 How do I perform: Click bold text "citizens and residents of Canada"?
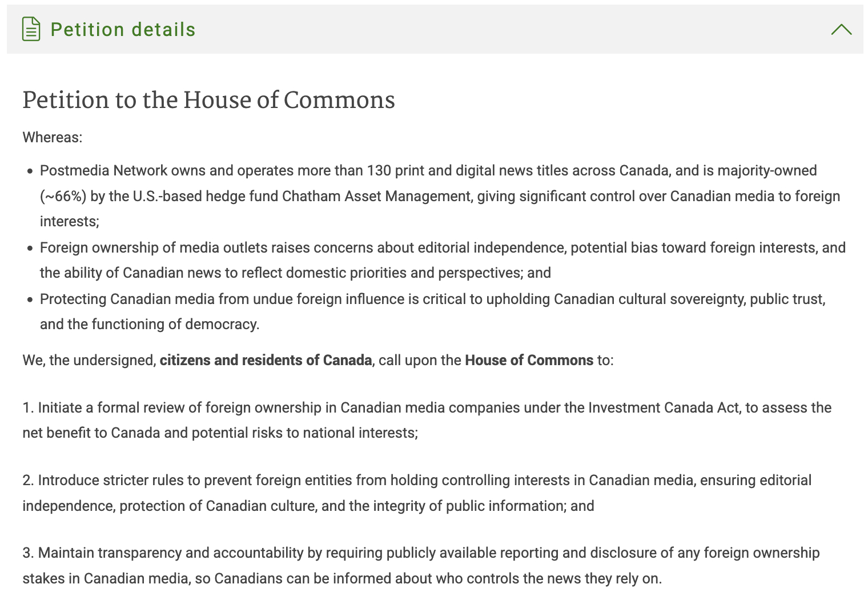266,361
